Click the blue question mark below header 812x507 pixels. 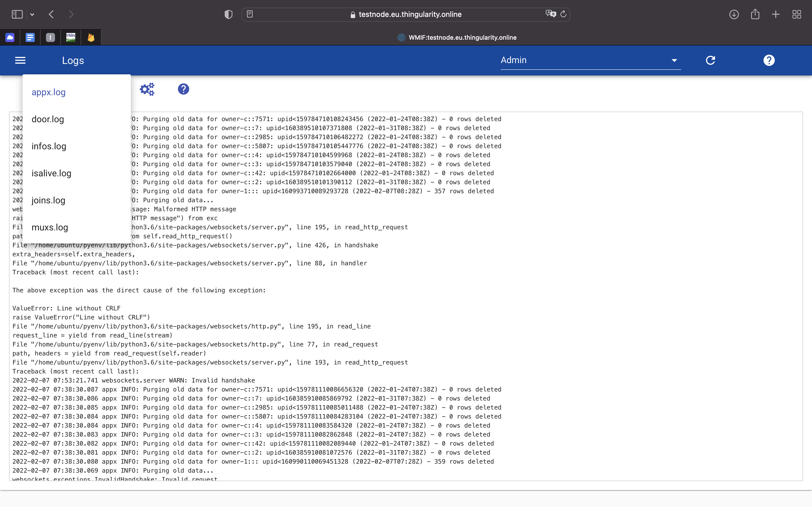[x=183, y=89]
